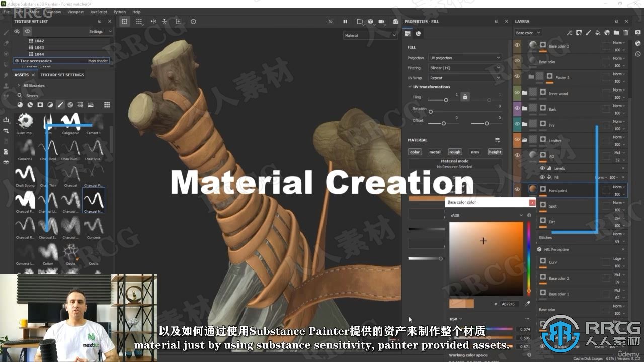Open the UV Wrap Repeat dropdown
The image size is (644, 362).
tap(465, 78)
